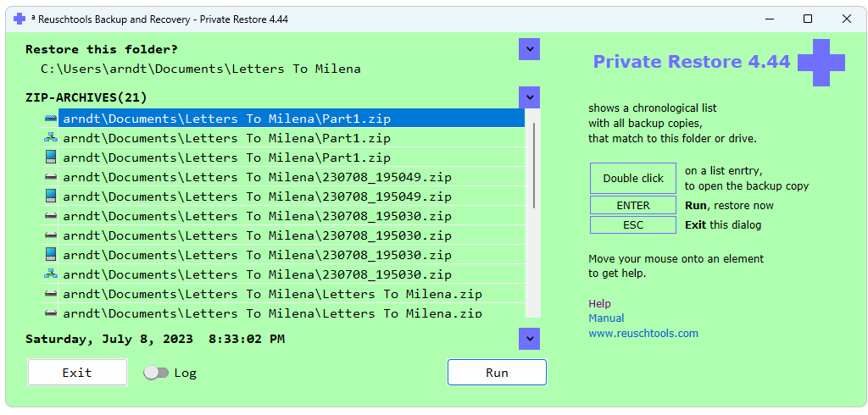Visit the www.reuschtools.com link
The image size is (868, 415).
(643, 333)
